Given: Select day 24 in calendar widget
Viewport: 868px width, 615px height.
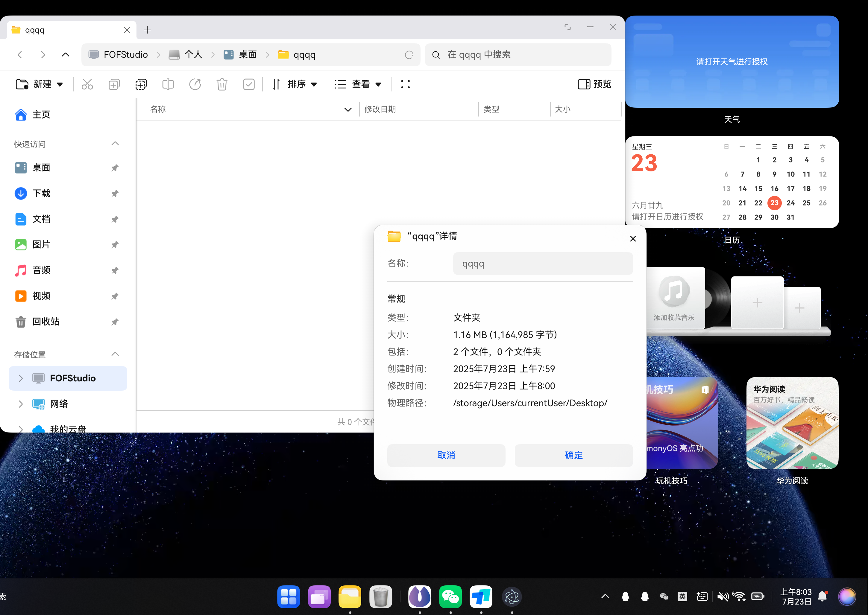Looking at the screenshot, I should 790,203.
